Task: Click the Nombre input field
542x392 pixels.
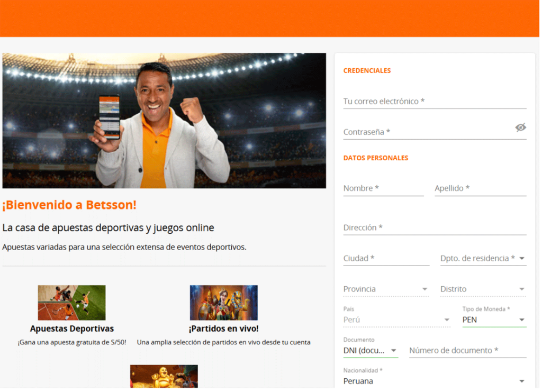Action: click(x=383, y=188)
